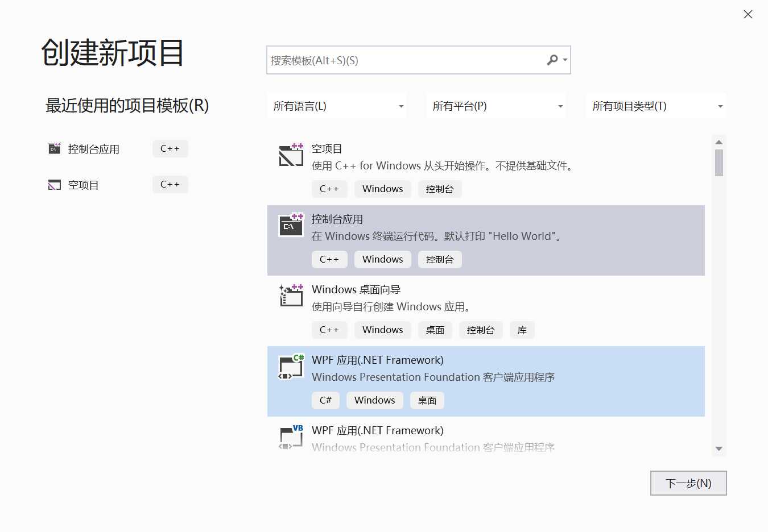
Task: Click 库 tag under Windows 桌面向导
Action: click(x=522, y=330)
